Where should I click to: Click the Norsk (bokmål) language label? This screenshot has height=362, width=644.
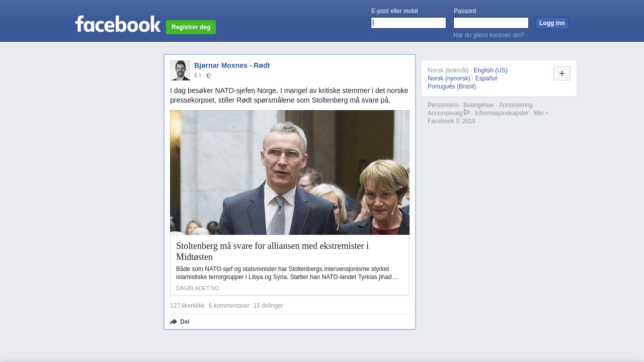448,70
